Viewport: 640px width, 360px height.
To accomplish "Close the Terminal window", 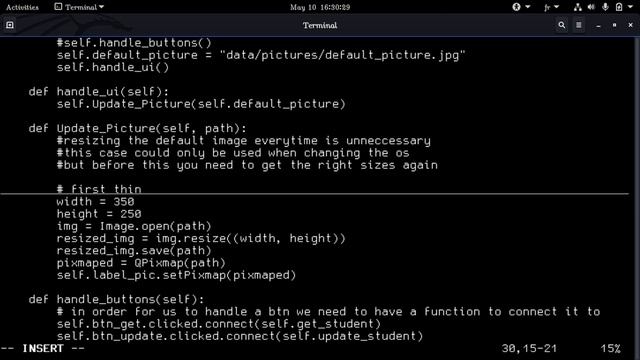I will (x=630, y=25).
